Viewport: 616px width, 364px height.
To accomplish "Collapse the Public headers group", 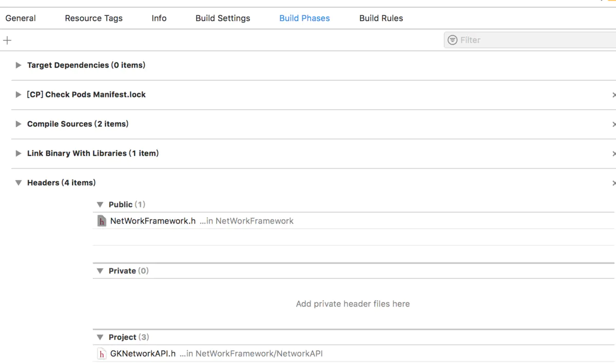I will pyautogui.click(x=100, y=205).
